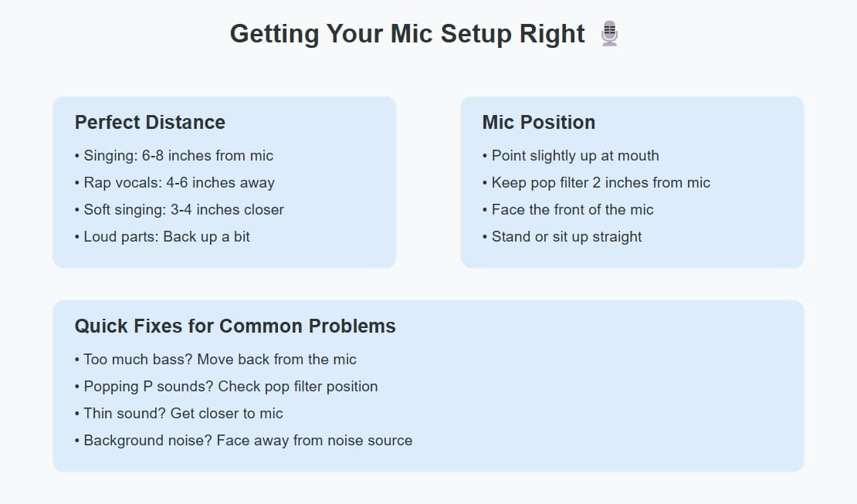Select 'Popping P sounds?' pop filter tip
Screen dimensions: 857x504
click(226, 387)
